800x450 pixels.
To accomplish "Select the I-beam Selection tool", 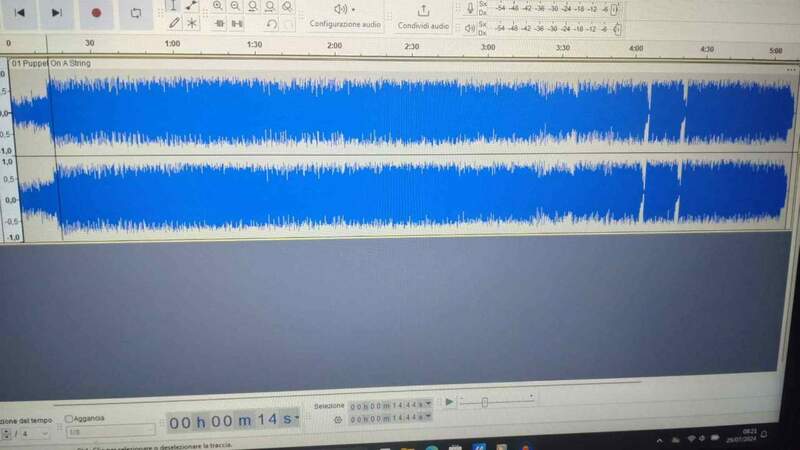I will (x=173, y=6).
